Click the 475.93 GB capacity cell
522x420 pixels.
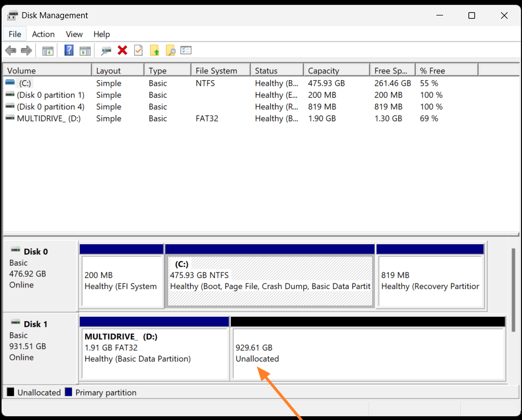(326, 83)
